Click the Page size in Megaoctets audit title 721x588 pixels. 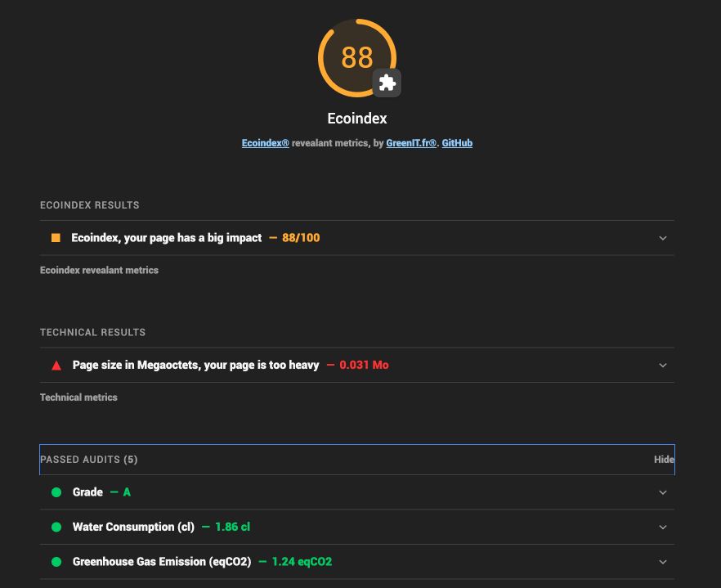(196, 366)
